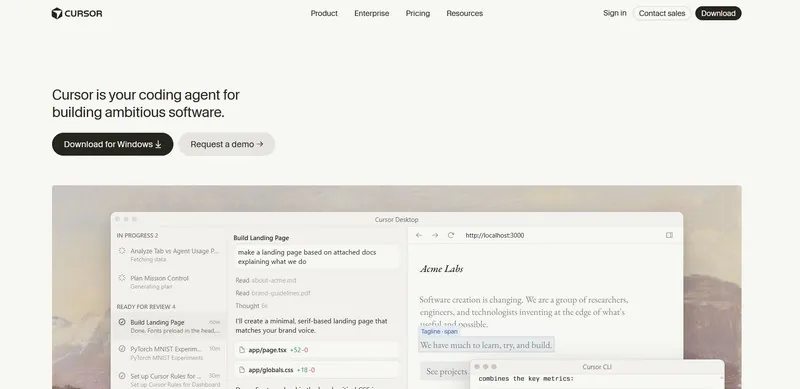Click the spinner icon beside Analyze Tab task
Screen dimensions: 800x389
pos(122,251)
